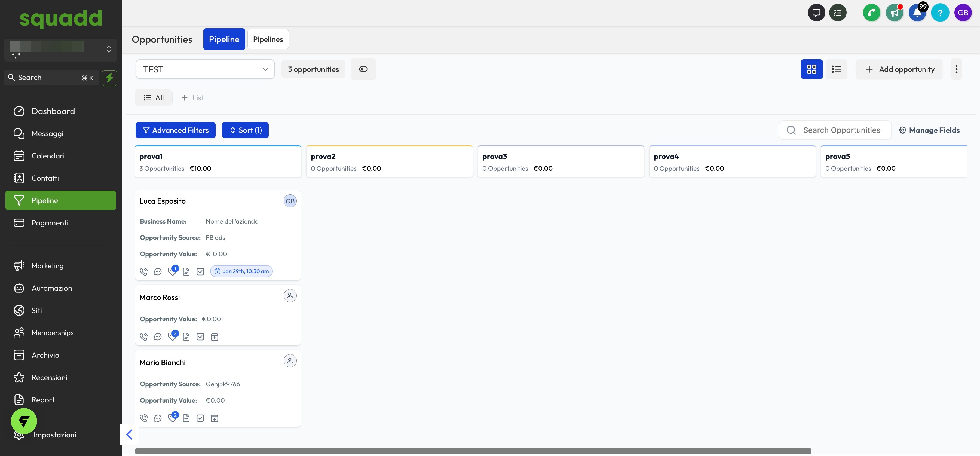This screenshot has height=456, width=980.
Task: Click task checkbox icon on Mario Bianchi card
Action: [x=200, y=418]
